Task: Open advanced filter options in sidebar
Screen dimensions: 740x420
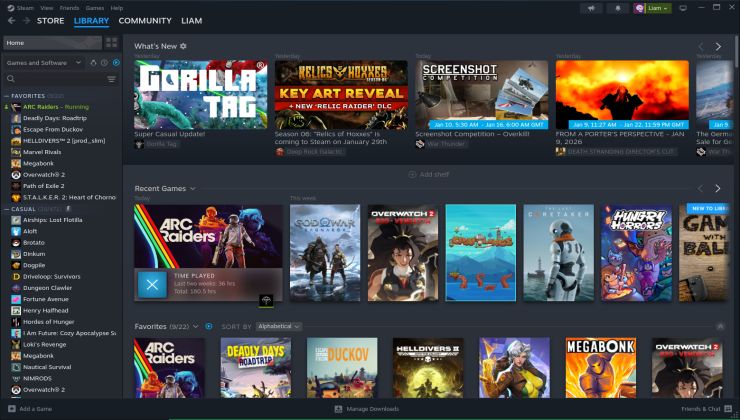Action: coord(111,80)
